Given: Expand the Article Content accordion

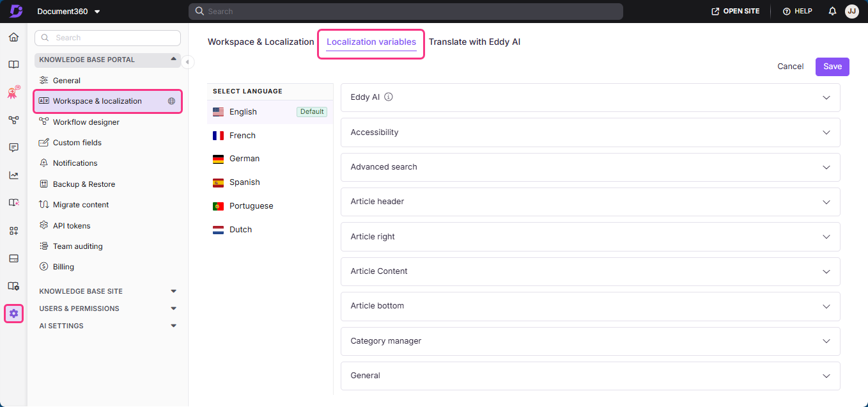Looking at the screenshot, I should (x=590, y=271).
